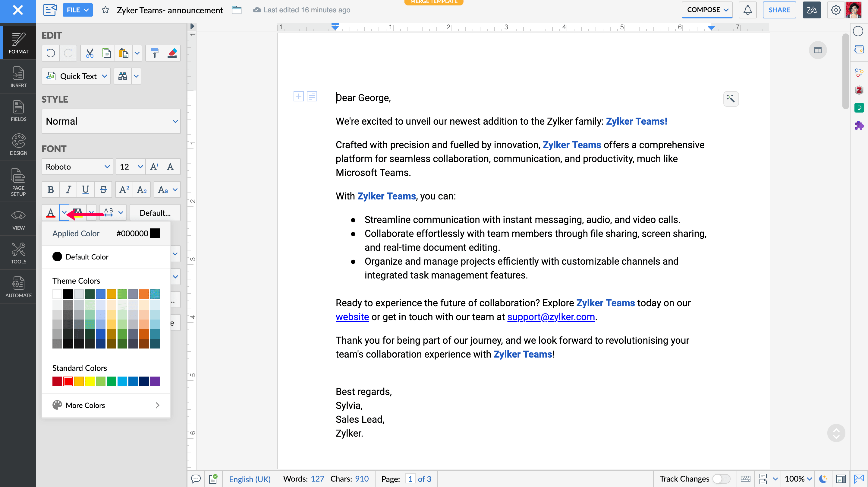Viewport: 868px width, 487px height.
Task: Click the Superscript icon
Action: pyautogui.click(x=124, y=190)
